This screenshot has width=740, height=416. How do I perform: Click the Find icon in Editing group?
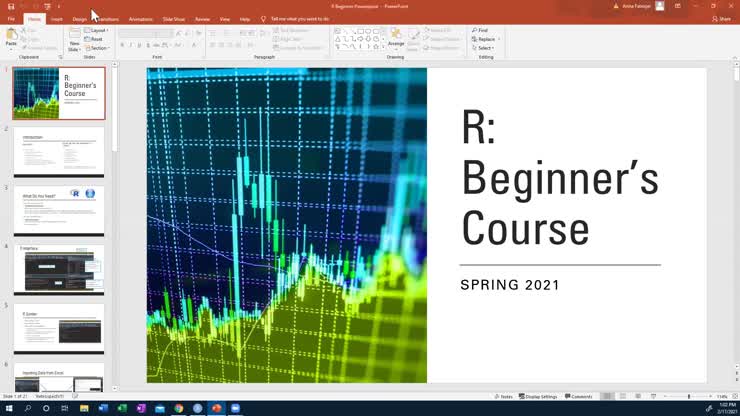[475, 30]
